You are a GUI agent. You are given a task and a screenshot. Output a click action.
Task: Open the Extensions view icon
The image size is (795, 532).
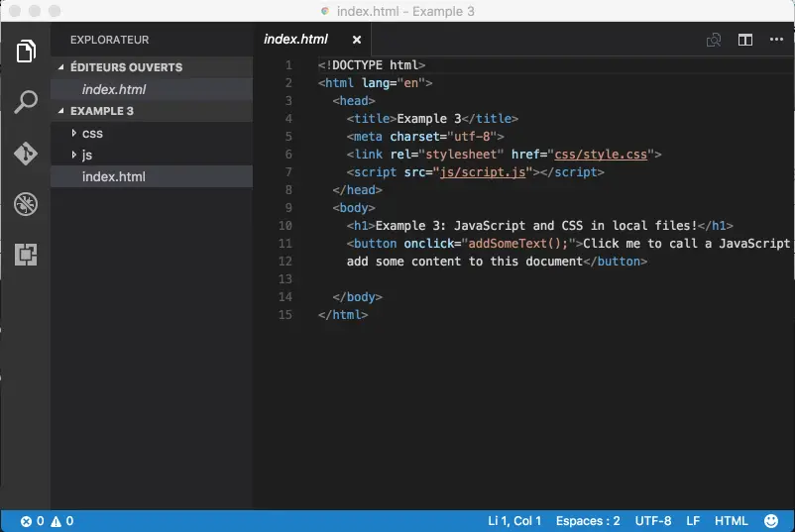pyautogui.click(x=26, y=255)
